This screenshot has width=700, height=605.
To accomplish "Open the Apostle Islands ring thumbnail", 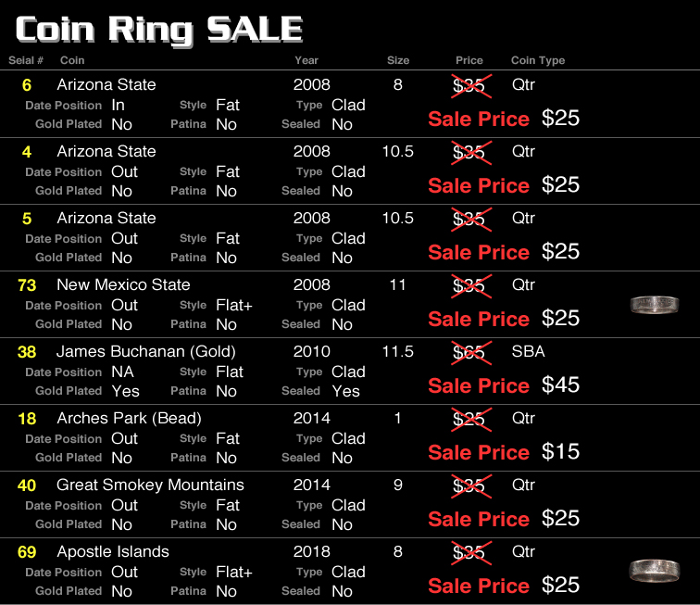I will pyautogui.click(x=655, y=571).
